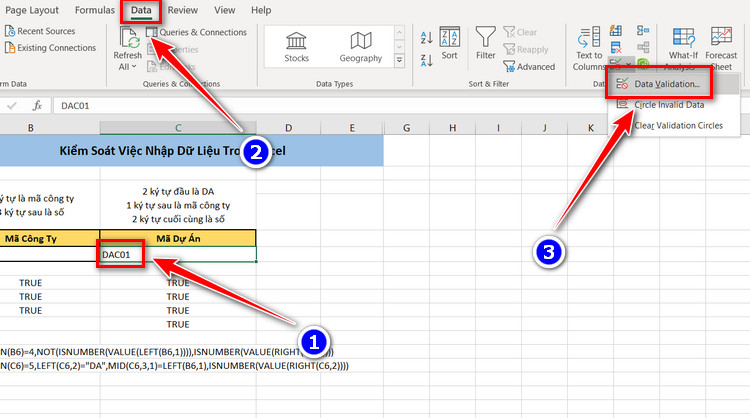The height and width of the screenshot is (418, 750).
Task: Select column C header
Action: [x=178, y=128]
